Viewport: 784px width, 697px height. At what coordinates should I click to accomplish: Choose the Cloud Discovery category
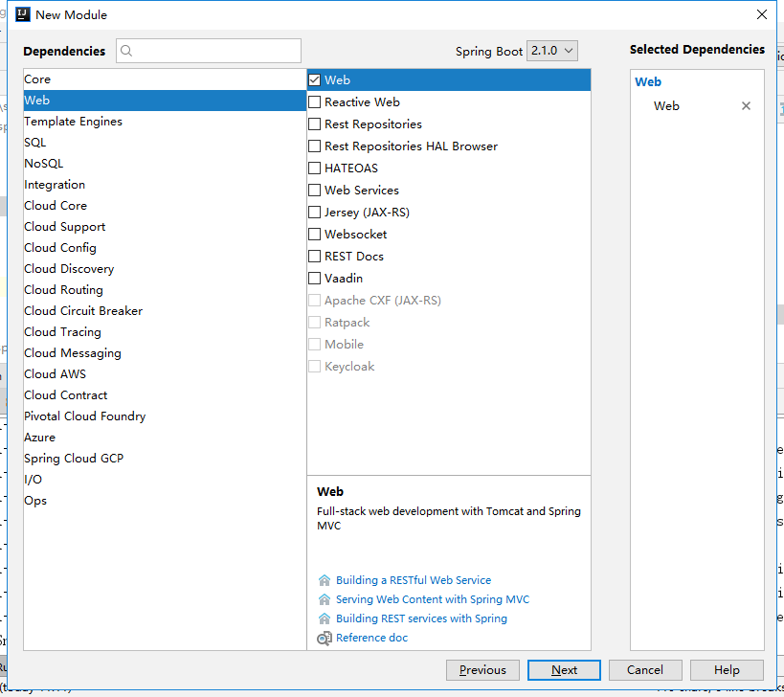[165, 268]
